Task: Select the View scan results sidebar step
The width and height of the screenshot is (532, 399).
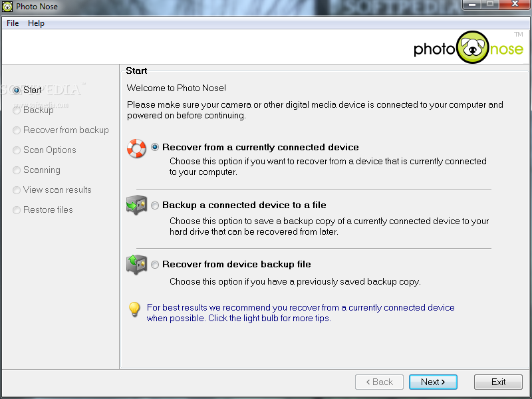Action: point(53,190)
